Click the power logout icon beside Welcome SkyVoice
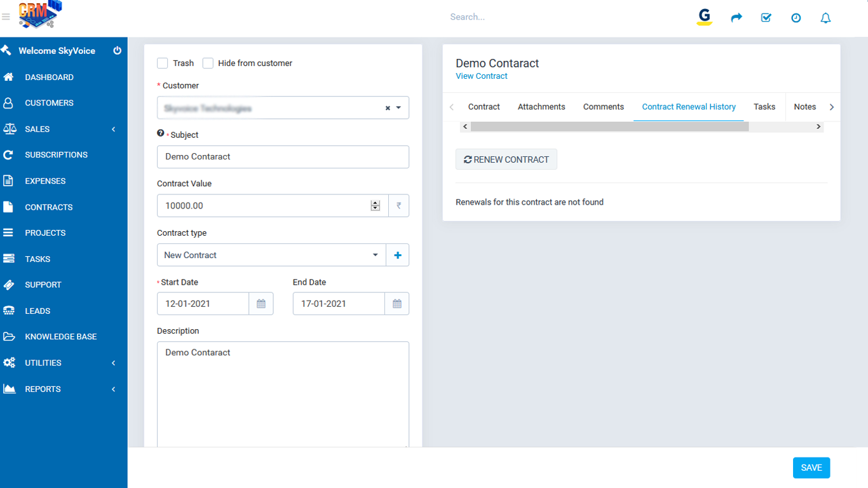This screenshot has width=868, height=488. click(x=117, y=50)
